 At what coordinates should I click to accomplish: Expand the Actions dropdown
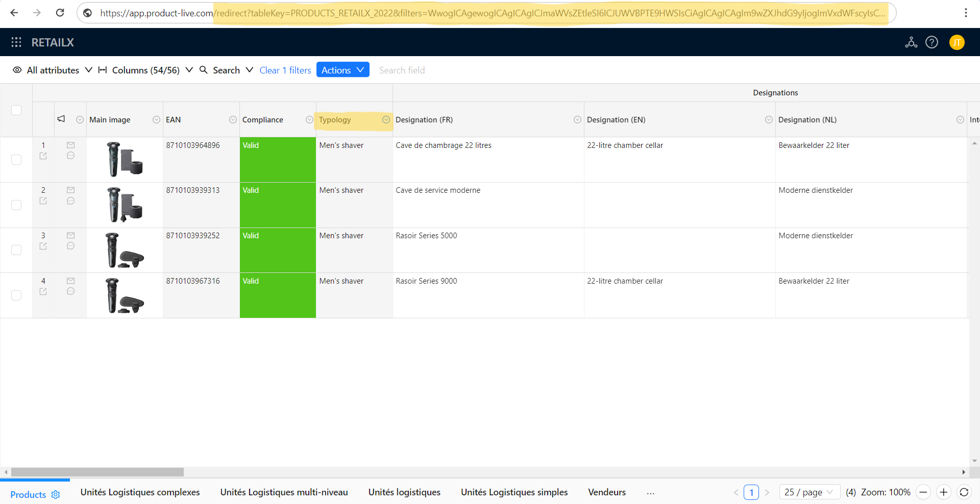tap(342, 70)
